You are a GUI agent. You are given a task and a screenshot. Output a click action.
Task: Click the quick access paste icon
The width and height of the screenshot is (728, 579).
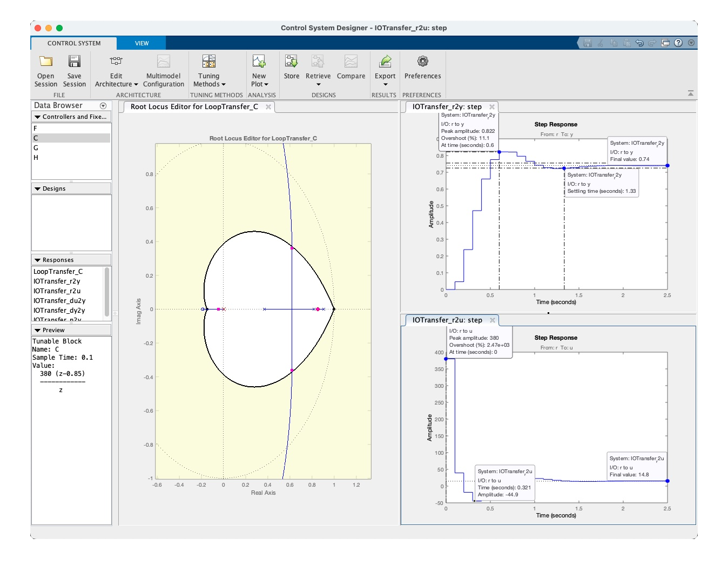tap(626, 43)
